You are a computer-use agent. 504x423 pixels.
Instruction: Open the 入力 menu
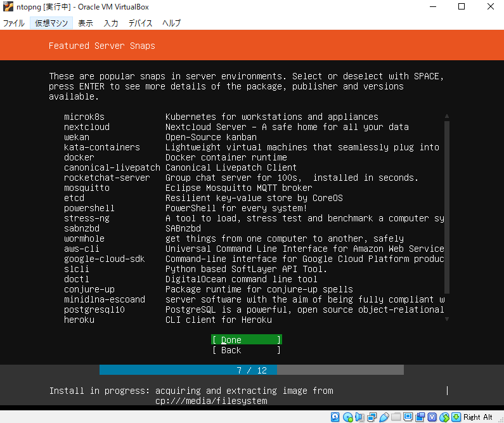[111, 23]
